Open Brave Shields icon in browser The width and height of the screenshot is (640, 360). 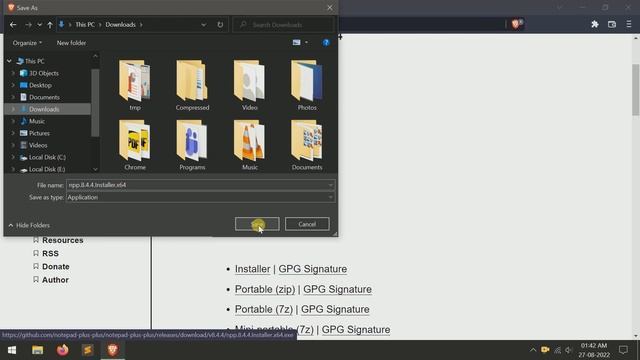click(x=516, y=24)
